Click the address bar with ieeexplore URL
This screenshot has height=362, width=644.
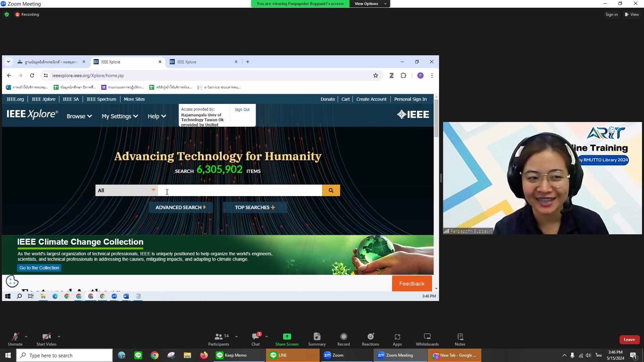coord(211,75)
